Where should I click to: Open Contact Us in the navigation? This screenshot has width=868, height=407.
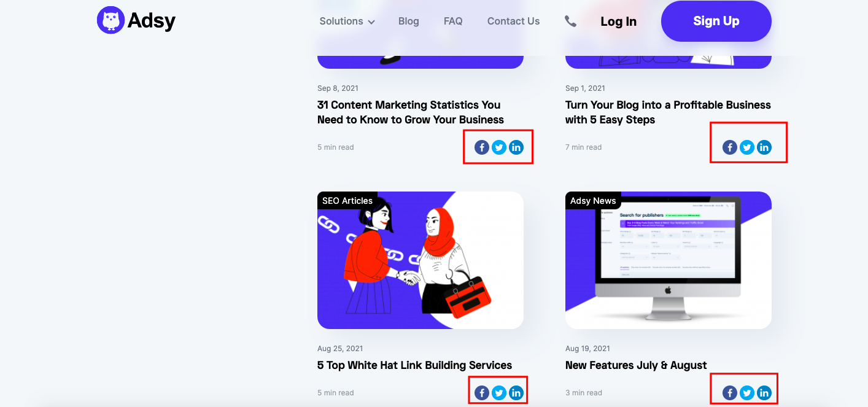(x=513, y=21)
